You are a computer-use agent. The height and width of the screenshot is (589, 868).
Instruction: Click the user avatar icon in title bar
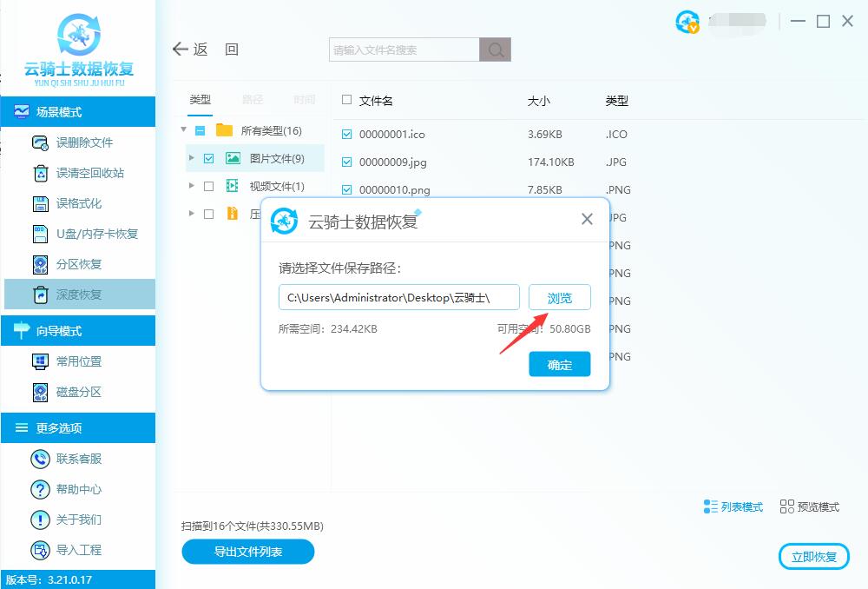coord(687,23)
